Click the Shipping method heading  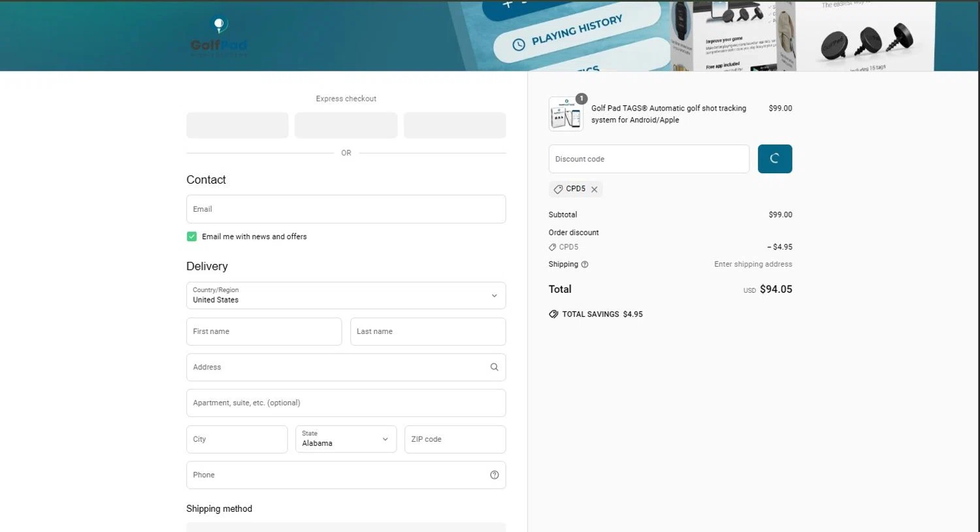pos(219,509)
